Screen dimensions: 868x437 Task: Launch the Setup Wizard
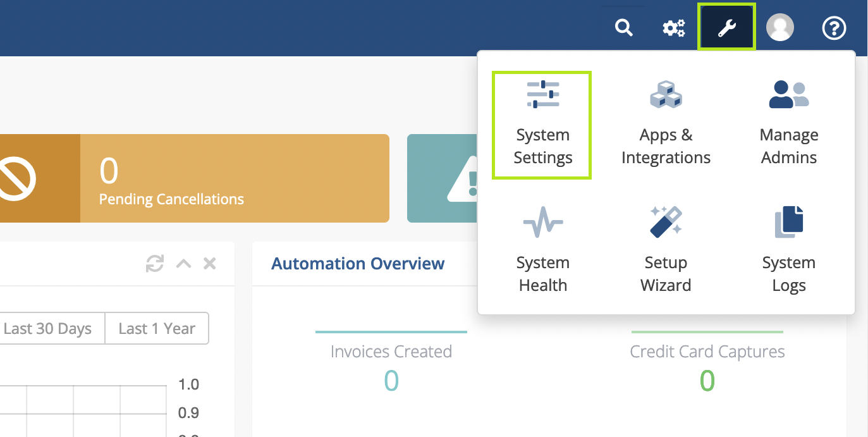click(x=666, y=252)
